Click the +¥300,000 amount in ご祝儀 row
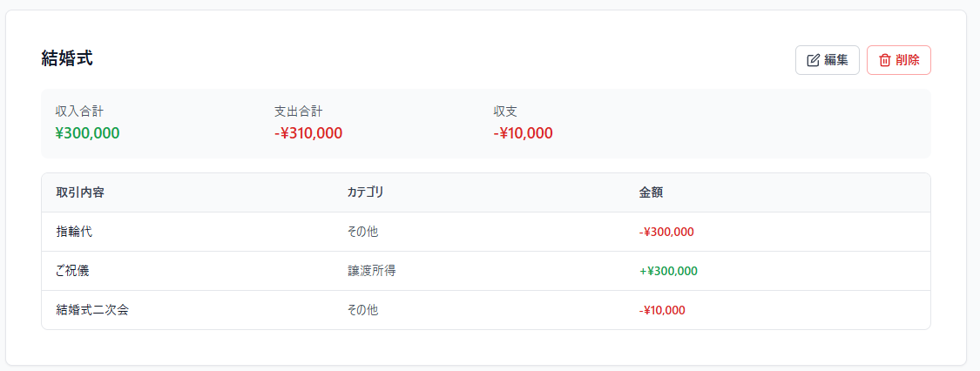Viewport: 980px width, 371px height. tap(668, 271)
